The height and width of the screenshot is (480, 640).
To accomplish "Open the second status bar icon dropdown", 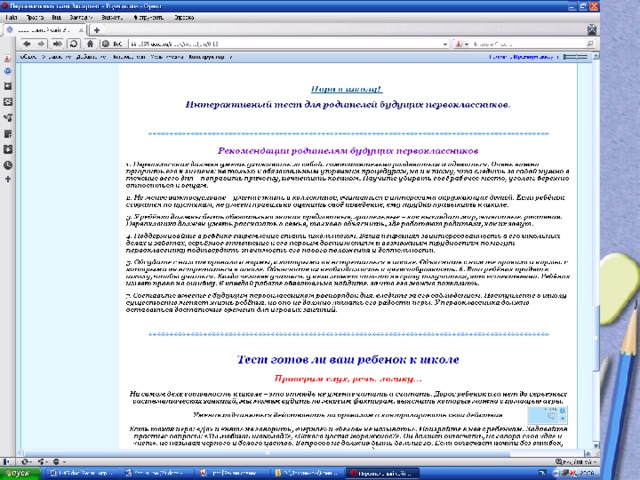I will click(x=26, y=462).
